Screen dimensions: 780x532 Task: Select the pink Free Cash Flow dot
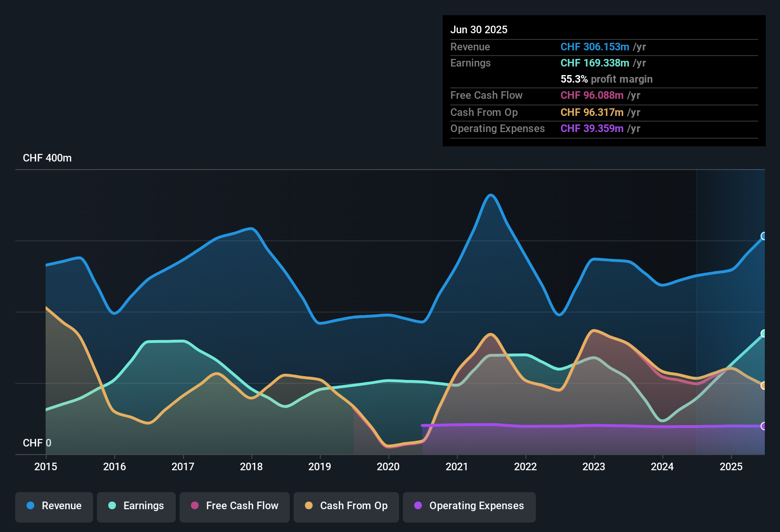(x=194, y=506)
